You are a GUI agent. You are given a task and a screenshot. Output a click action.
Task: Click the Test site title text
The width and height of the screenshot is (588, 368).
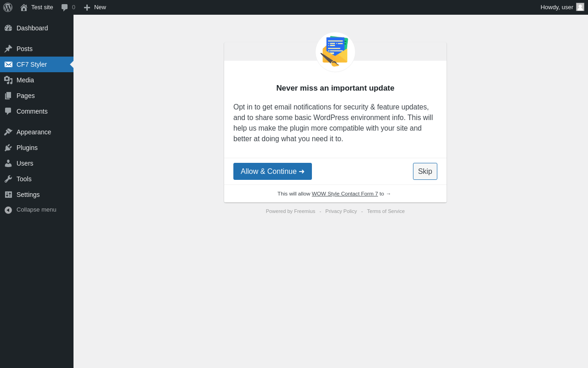pos(42,7)
